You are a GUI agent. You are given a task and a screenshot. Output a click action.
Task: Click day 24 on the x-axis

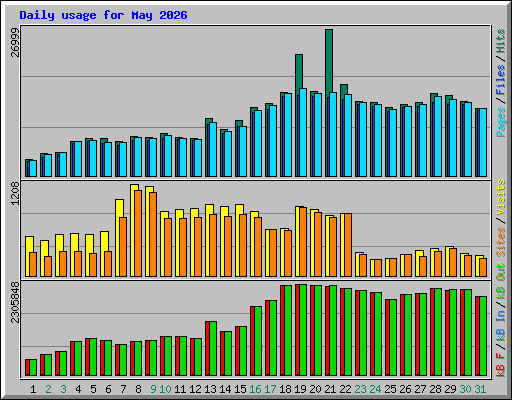tap(375, 389)
